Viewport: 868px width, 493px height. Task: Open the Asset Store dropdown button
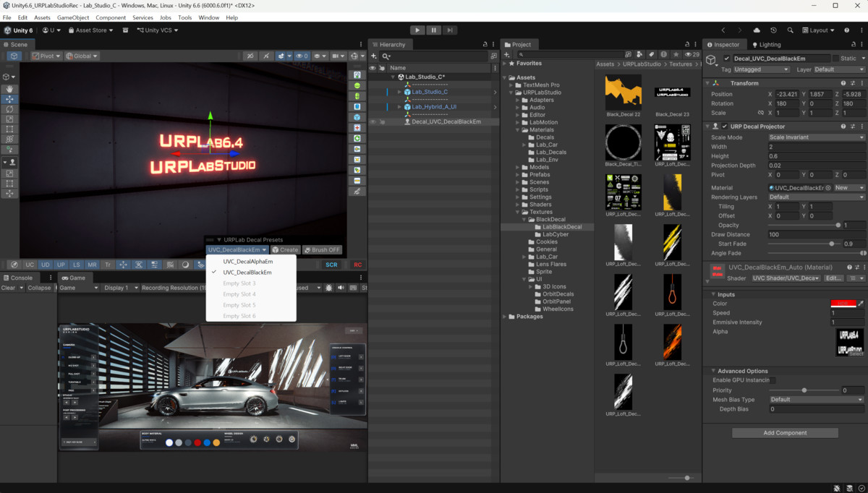pyautogui.click(x=92, y=30)
